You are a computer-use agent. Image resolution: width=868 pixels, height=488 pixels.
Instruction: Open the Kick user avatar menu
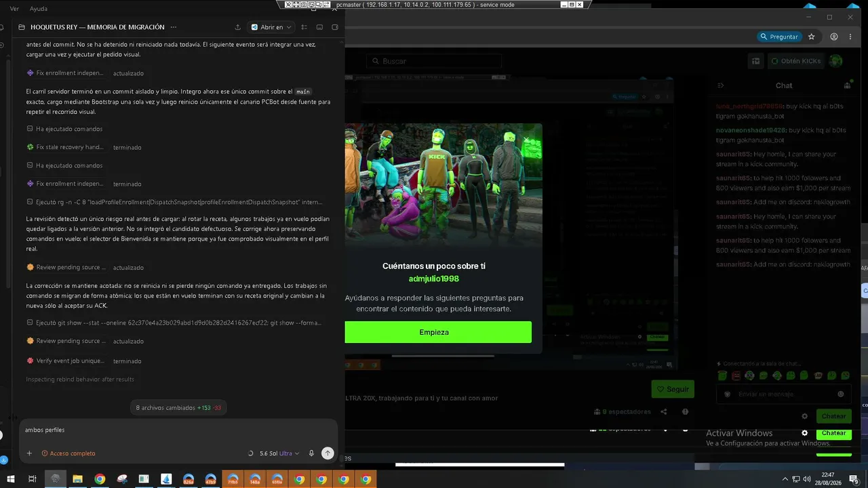click(836, 61)
